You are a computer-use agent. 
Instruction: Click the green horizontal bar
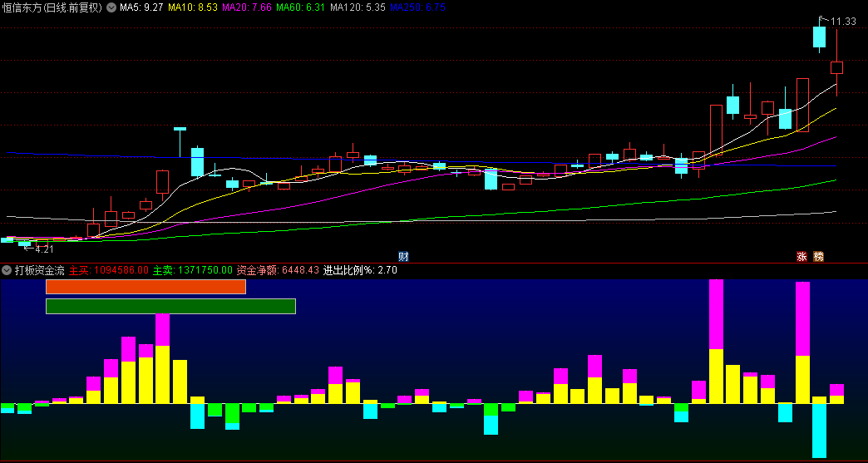pos(170,306)
